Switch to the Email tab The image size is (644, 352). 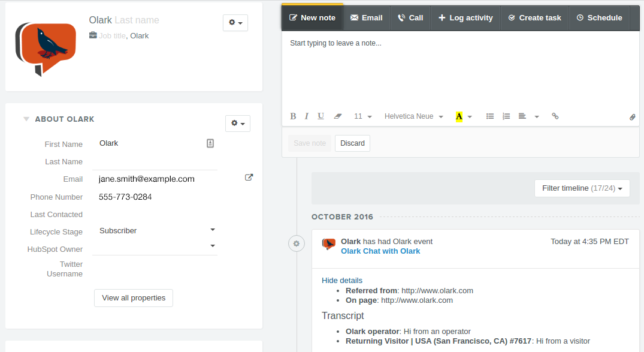coord(366,17)
